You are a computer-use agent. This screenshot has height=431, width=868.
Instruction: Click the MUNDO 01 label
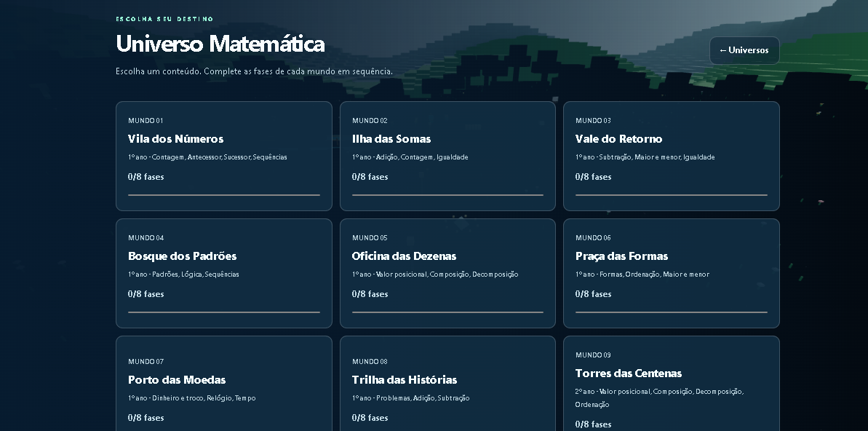146,121
